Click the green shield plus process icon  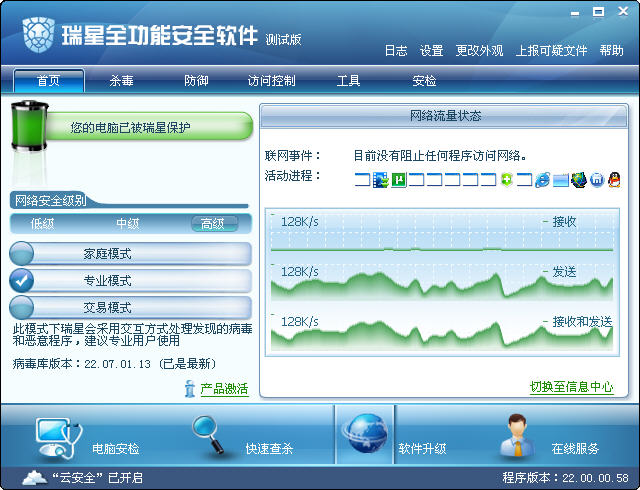(507, 180)
